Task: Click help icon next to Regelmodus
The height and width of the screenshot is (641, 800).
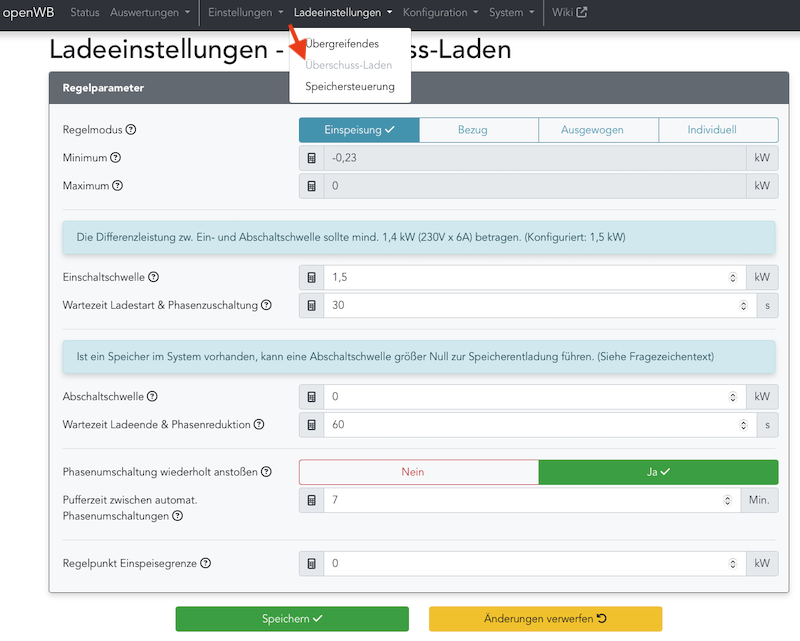Action: tap(131, 130)
